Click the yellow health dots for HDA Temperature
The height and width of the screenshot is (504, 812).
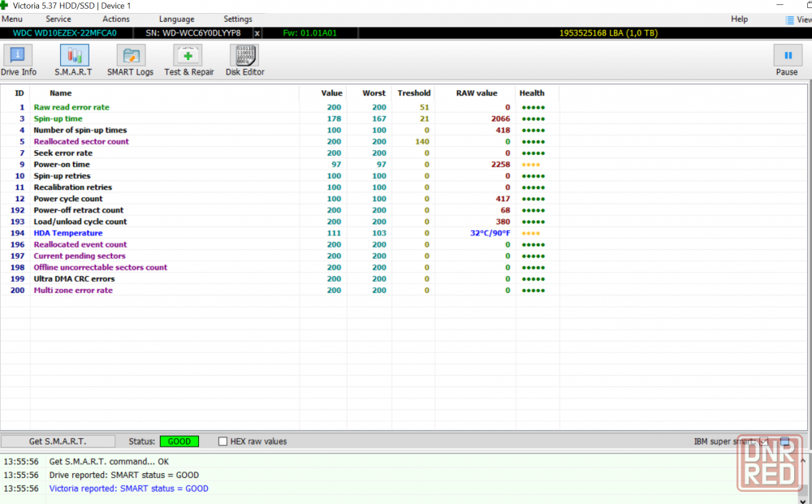[x=531, y=234]
